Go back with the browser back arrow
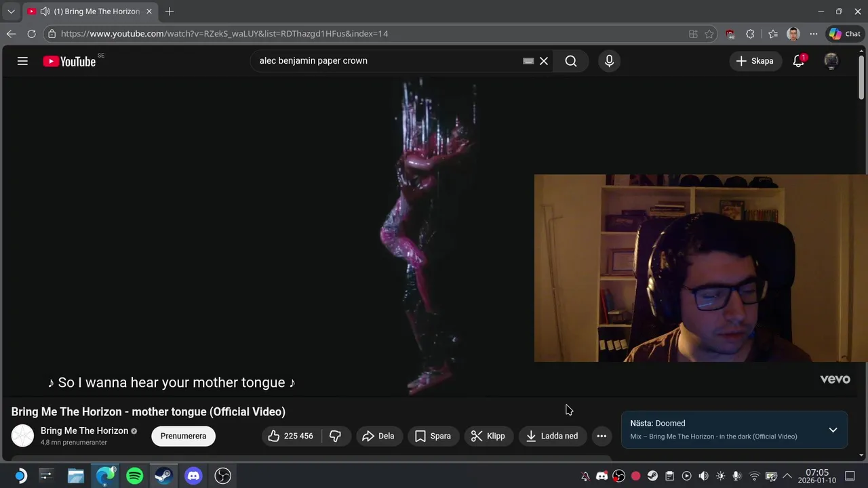Image resolution: width=868 pixels, height=488 pixels. coord(11,34)
